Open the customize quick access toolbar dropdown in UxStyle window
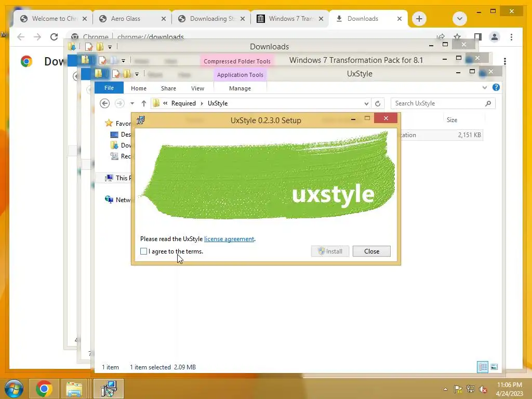 tap(137, 74)
